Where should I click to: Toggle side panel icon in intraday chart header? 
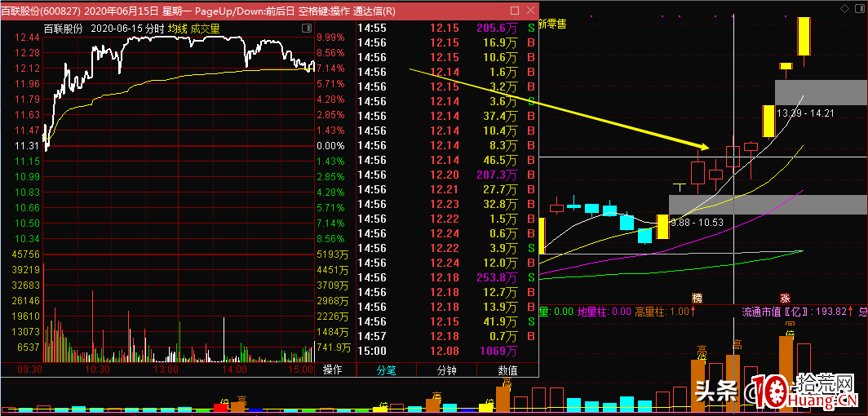pyautogui.click(x=306, y=29)
